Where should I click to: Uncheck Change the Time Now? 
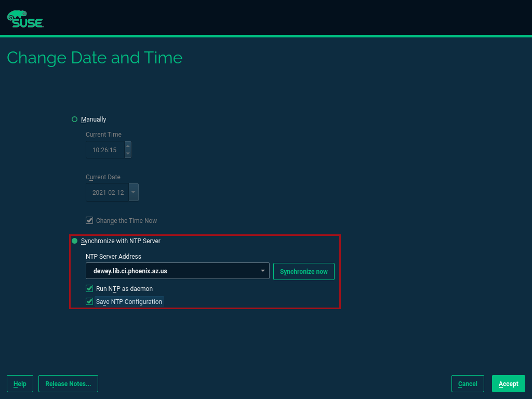coord(89,220)
